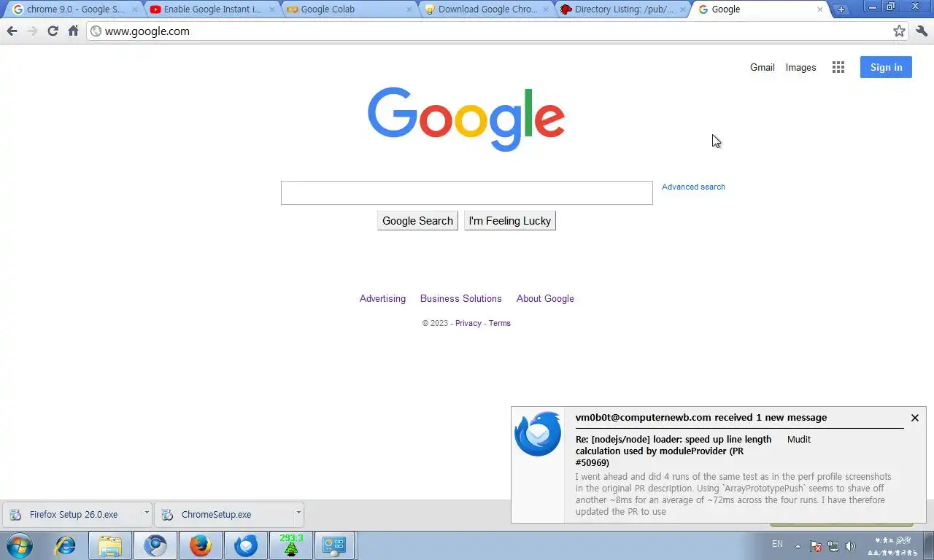This screenshot has height=560, width=934.
Task: Go back with the browser back arrow
Action: (12, 31)
